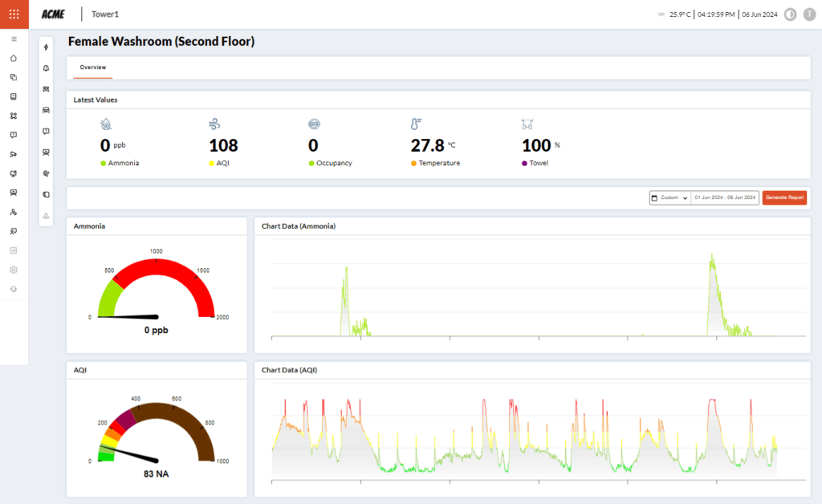Click the lightning bolt energy icon
This screenshot has width=822, height=504.
click(46, 47)
